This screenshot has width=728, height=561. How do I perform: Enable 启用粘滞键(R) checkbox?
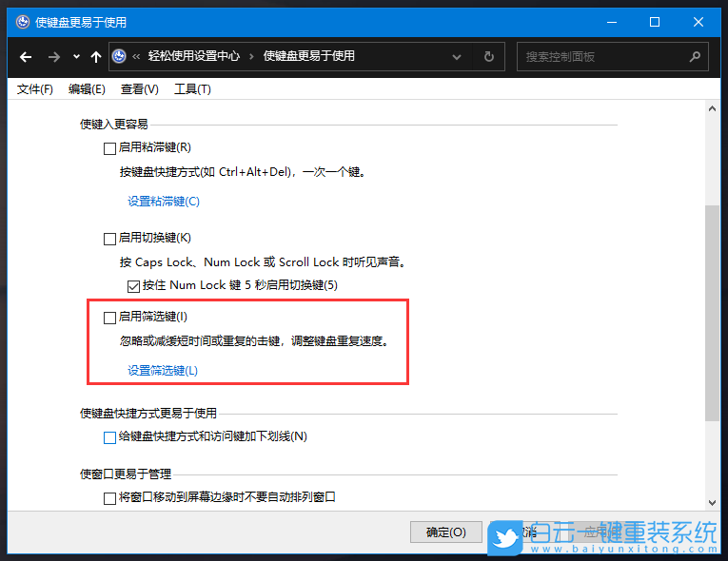109,148
